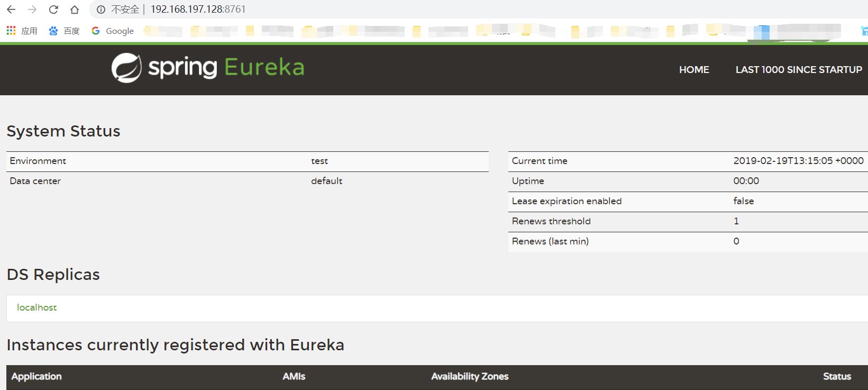Click the browser forward arrow

32,10
